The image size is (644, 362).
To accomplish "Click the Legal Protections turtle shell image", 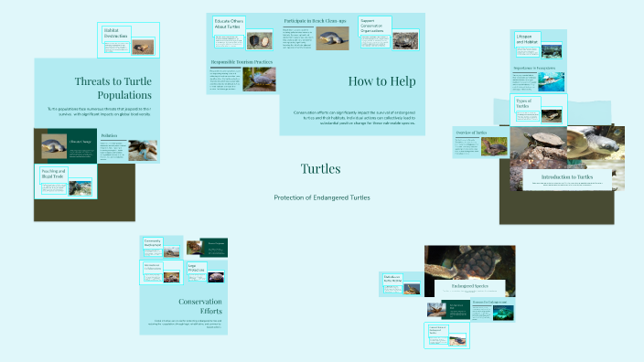I will point(216,277).
